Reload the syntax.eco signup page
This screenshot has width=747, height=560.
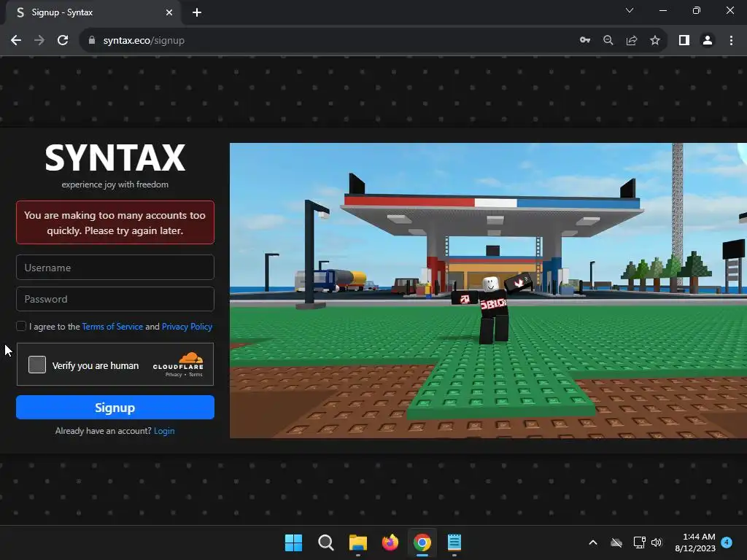click(x=63, y=41)
